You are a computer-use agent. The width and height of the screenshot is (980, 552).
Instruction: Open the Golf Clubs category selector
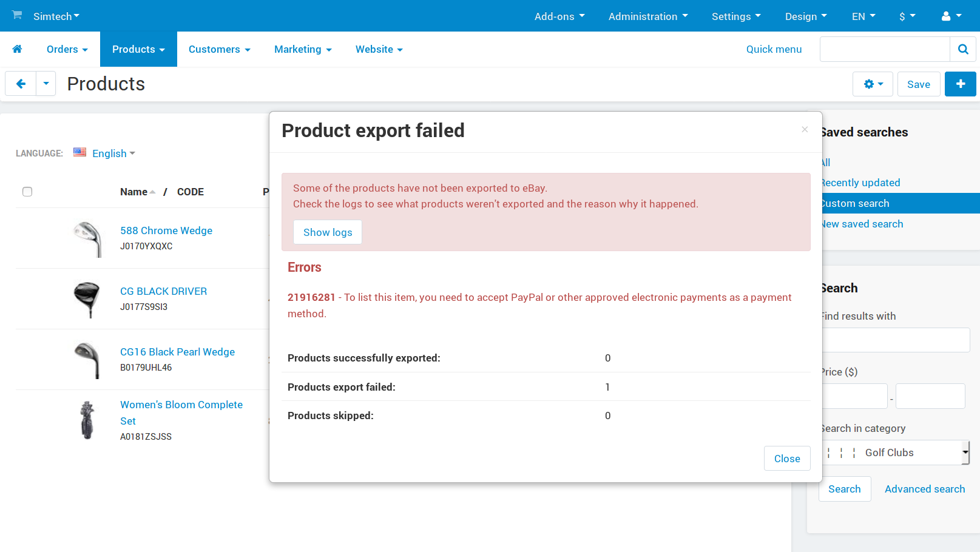896,453
